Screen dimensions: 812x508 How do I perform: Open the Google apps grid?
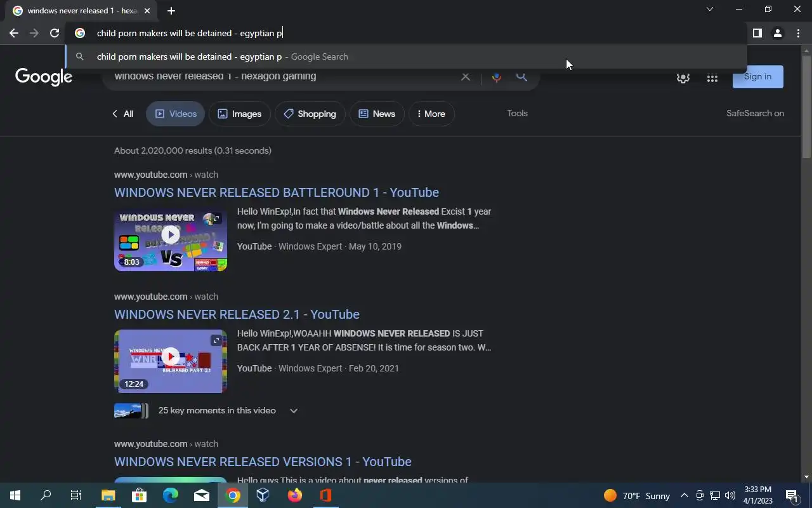pyautogui.click(x=712, y=77)
